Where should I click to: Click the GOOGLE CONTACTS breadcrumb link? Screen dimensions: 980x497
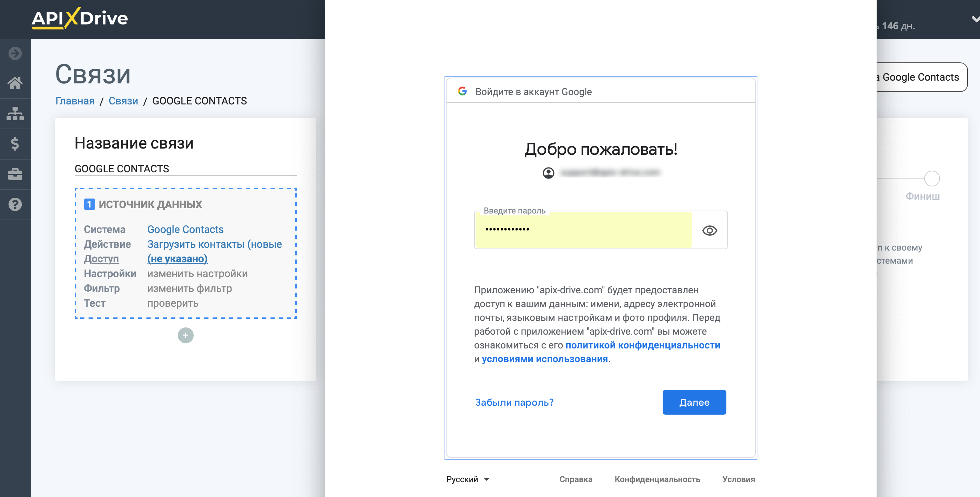pos(200,101)
